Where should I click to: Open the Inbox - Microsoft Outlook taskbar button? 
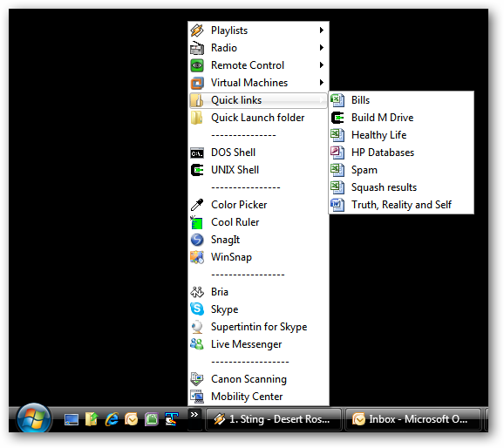coord(413,419)
